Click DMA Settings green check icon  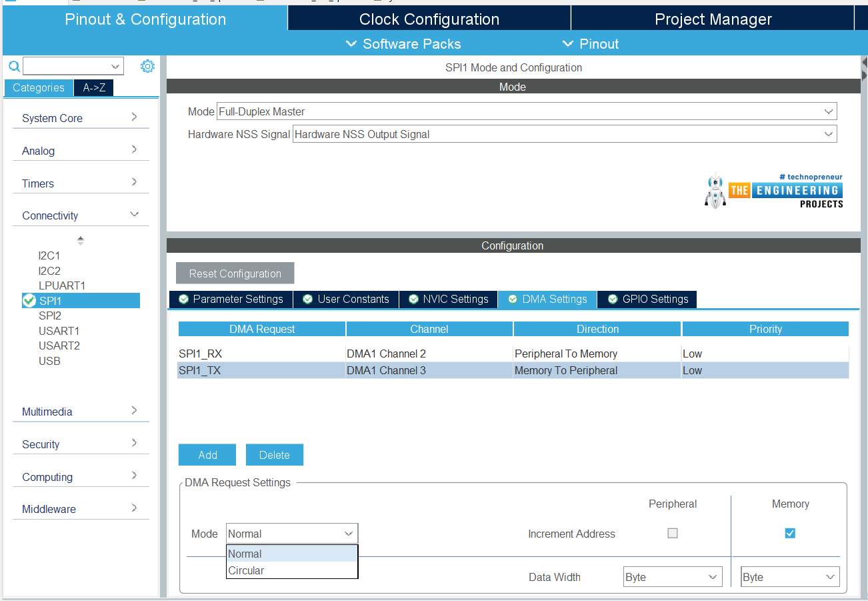pyautogui.click(x=512, y=299)
